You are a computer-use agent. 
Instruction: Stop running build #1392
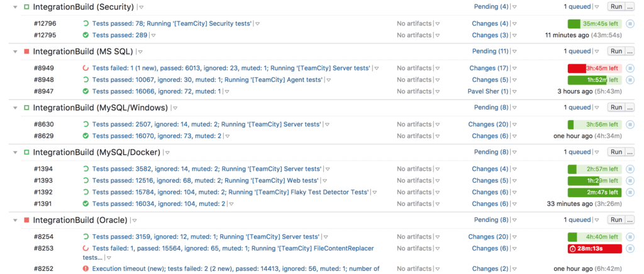click(630, 192)
